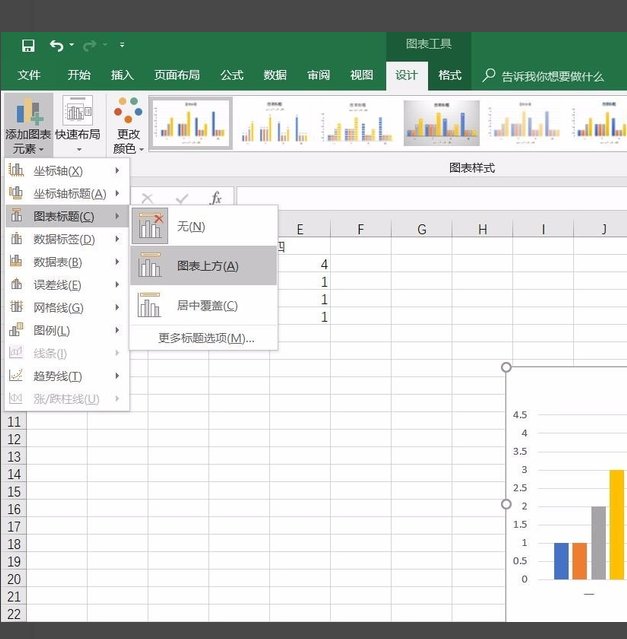Click the formula bar input field
Screen dimensions: 627x639
(x=431, y=198)
